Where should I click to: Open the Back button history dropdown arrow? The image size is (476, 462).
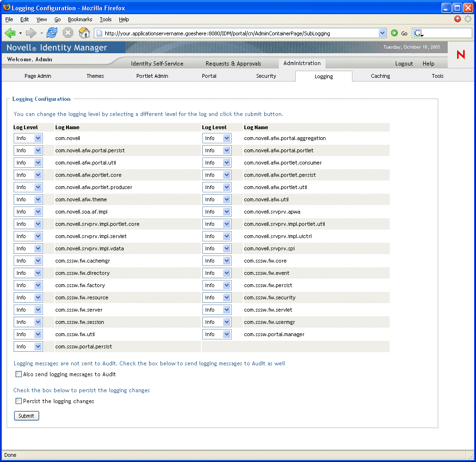[20, 33]
